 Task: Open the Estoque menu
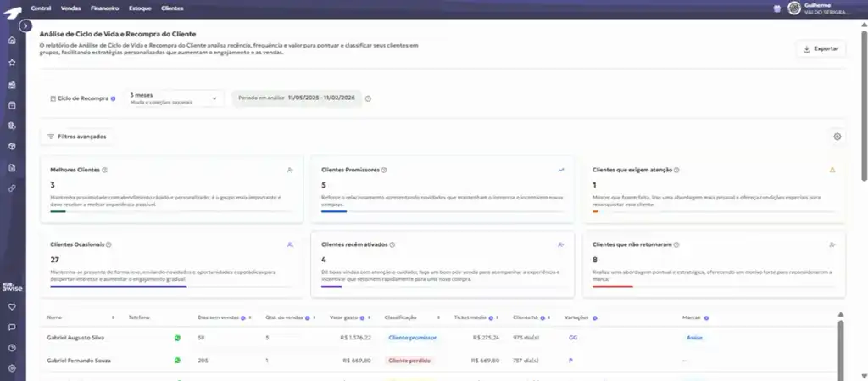(x=140, y=8)
